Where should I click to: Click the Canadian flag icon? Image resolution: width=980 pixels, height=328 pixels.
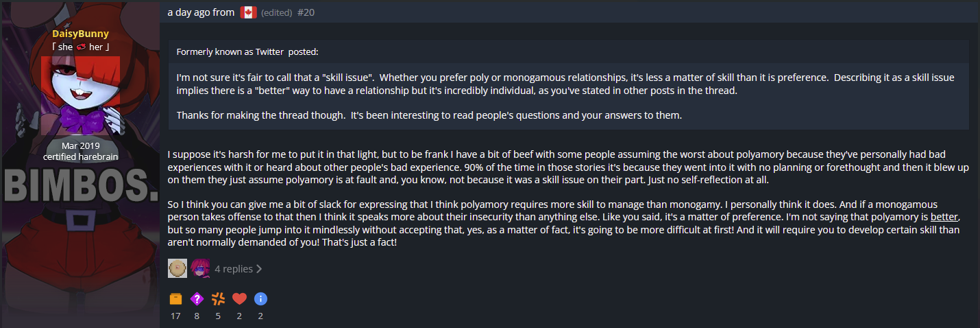248,12
